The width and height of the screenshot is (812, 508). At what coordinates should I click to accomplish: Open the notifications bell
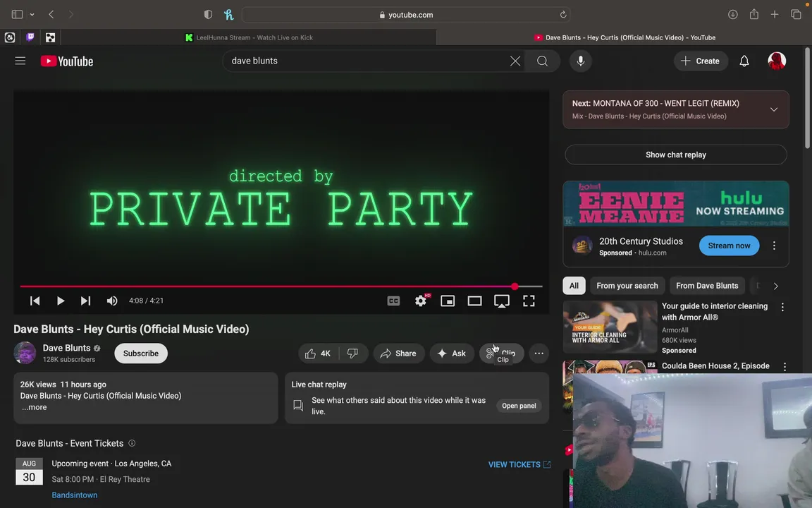(x=744, y=61)
